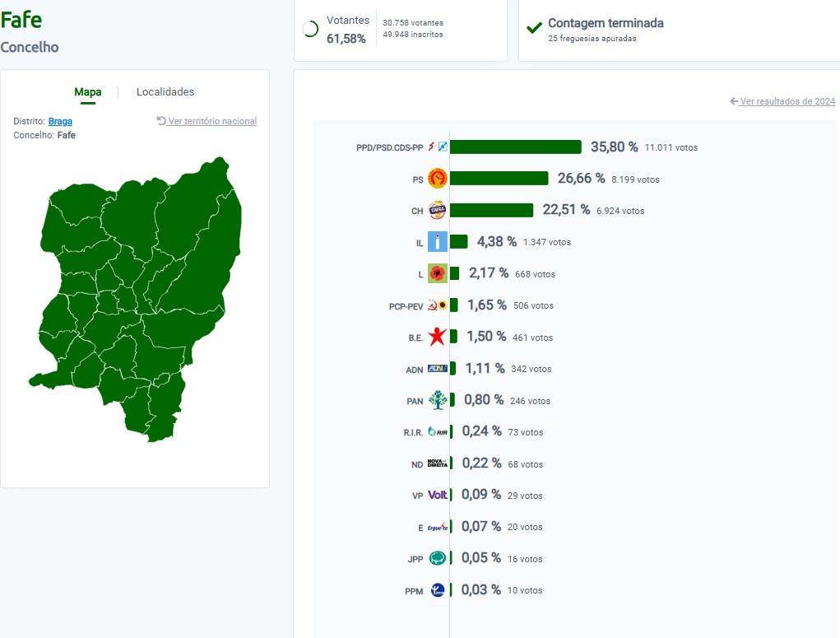Click the Volt party purple logo
840x638 pixels.
coord(438,496)
